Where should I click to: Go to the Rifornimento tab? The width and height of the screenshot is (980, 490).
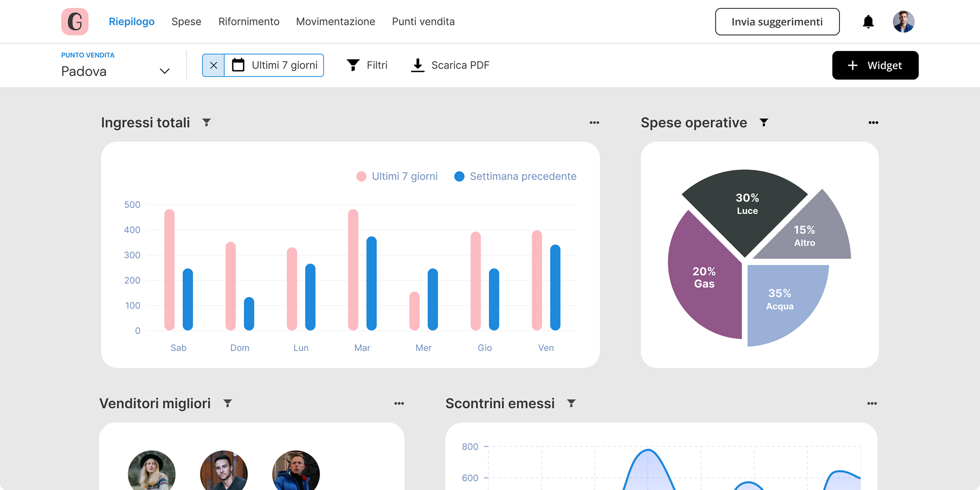[x=249, y=22]
